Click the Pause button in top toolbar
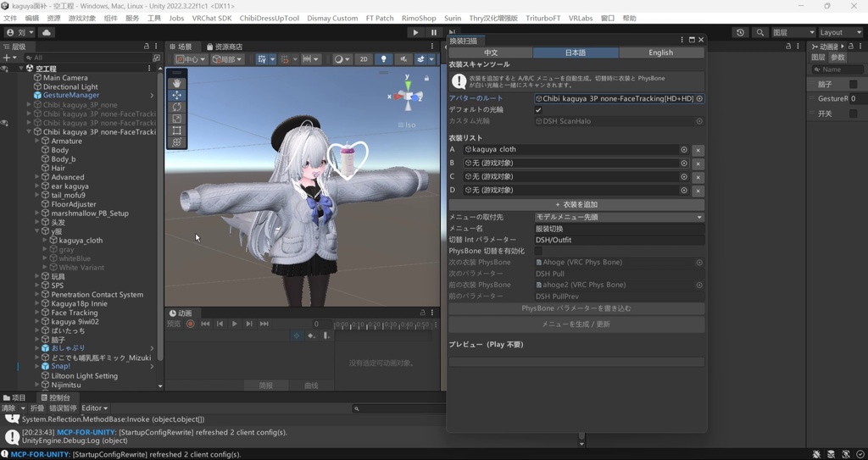Screen dimensions: 868x460 (x=433, y=33)
